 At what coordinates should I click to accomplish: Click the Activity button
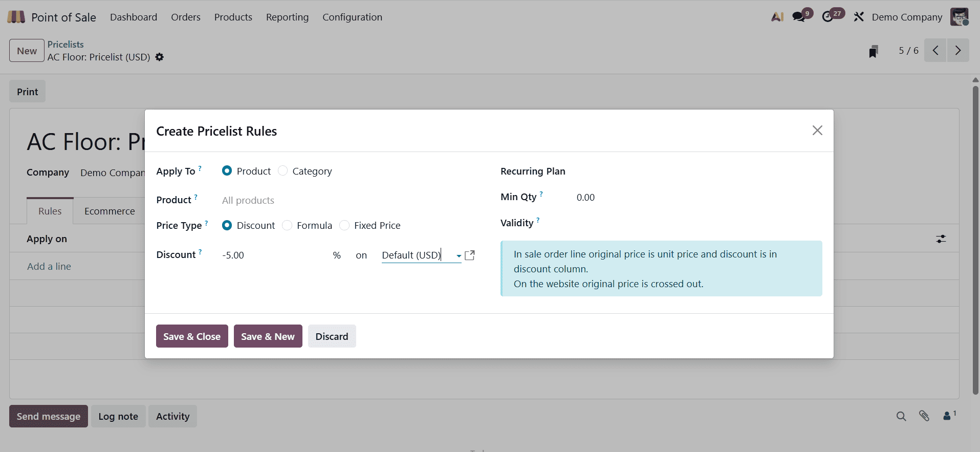pyautogui.click(x=173, y=416)
